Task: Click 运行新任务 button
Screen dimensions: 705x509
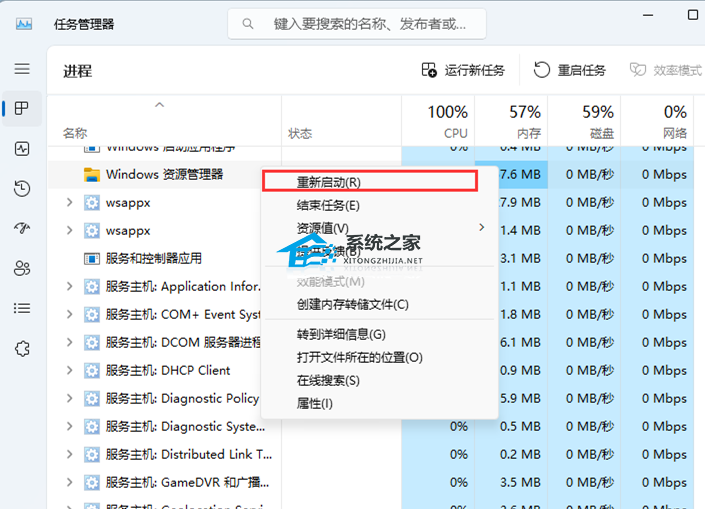Action: [463, 70]
